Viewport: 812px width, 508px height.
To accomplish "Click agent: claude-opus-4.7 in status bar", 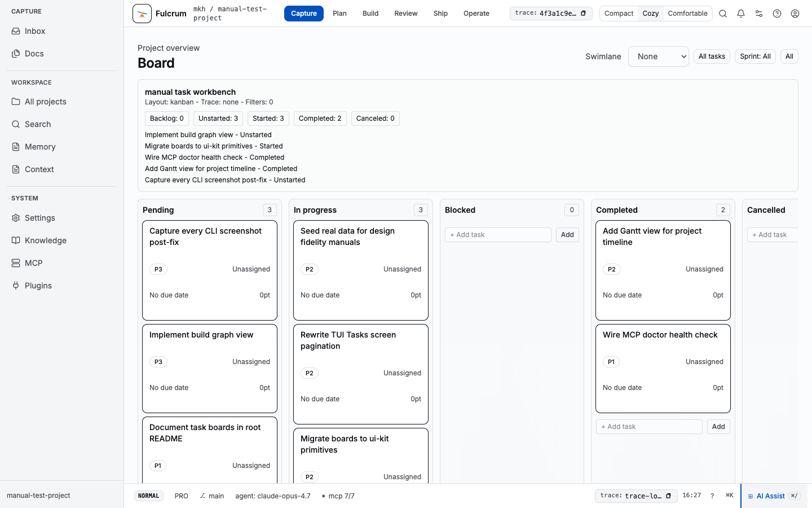I will tap(273, 496).
